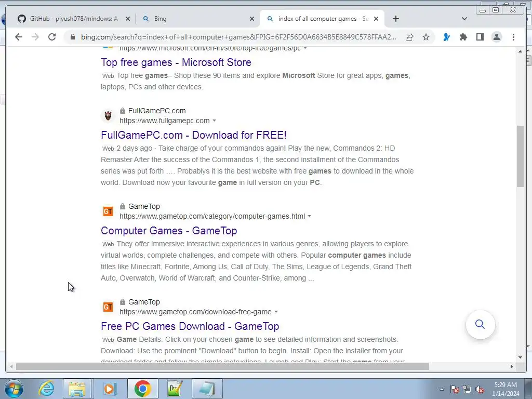Screen dimensions: 532x399
Task: Open Top free games - Microsoft Store result
Action: (x=176, y=62)
